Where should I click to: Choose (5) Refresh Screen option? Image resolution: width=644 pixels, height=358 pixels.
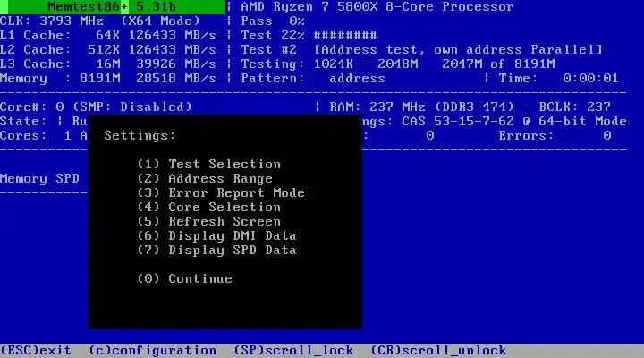(209, 222)
